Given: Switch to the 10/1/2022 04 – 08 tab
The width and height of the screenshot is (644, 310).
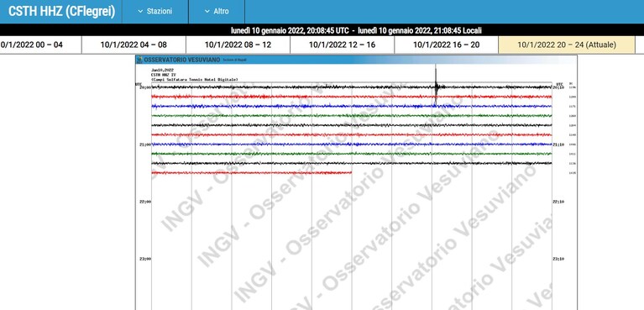Looking at the screenshot, I should coord(134,45).
